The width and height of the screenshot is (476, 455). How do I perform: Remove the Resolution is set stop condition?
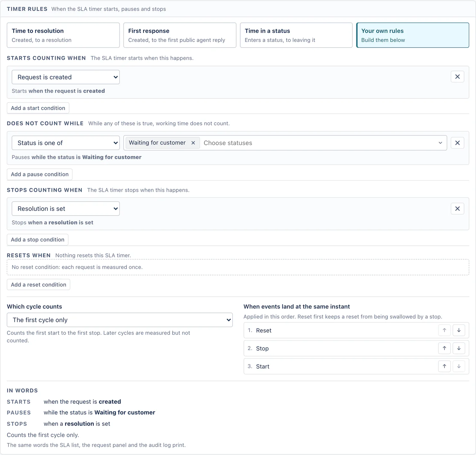pyautogui.click(x=457, y=209)
